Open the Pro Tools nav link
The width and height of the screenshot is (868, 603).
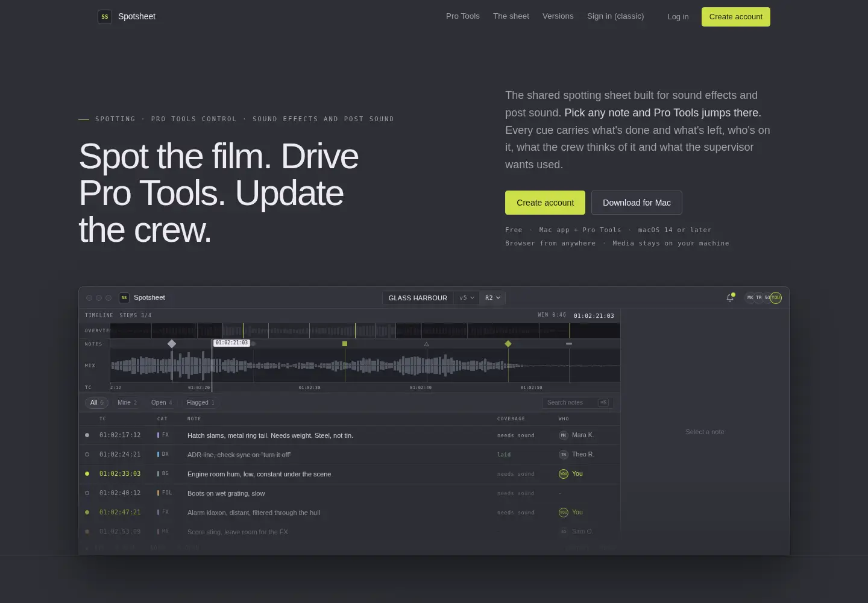tap(463, 16)
